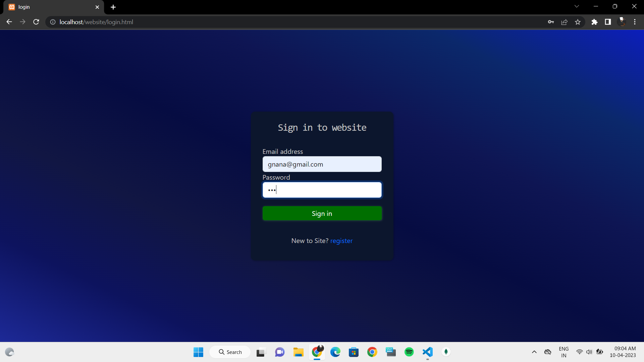Focus the Password field
This screenshot has width=644, height=362.
point(322,190)
